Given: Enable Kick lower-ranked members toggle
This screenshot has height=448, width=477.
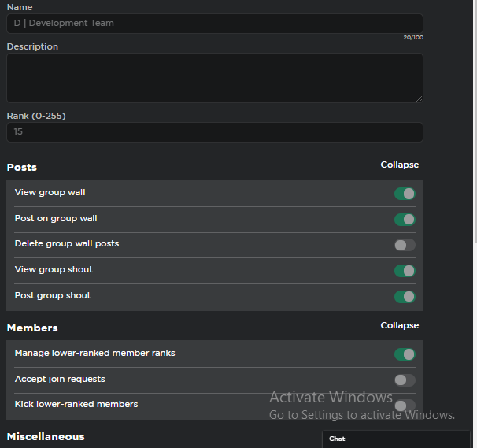Looking at the screenshot, I should coord(405,405).
